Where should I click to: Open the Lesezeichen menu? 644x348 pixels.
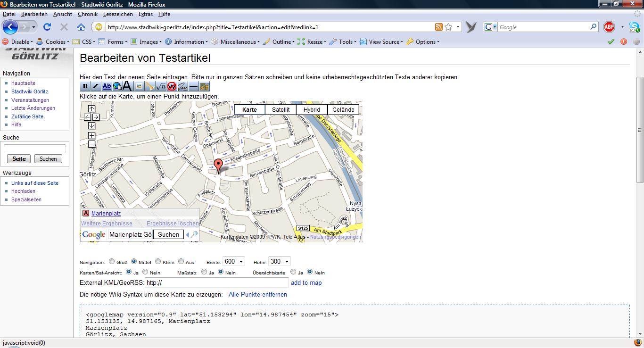coord(118,14)
